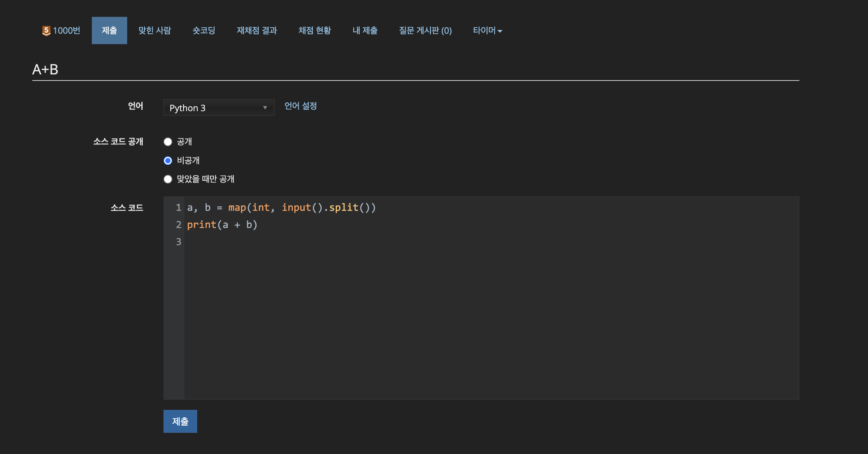Click the bronze 5 tier badge icon

pyautogui.click(x=46, y=31)
